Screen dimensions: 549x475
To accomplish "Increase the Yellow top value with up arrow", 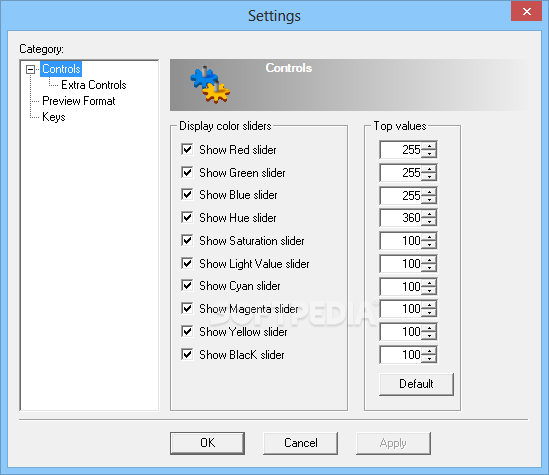I will [429, 328].
